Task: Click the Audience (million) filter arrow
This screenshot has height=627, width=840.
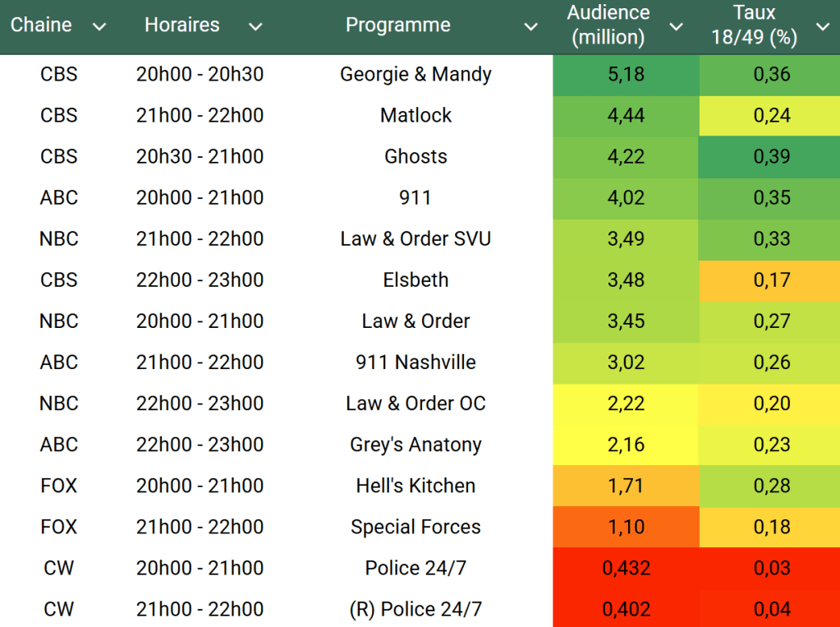Action: 676,27
